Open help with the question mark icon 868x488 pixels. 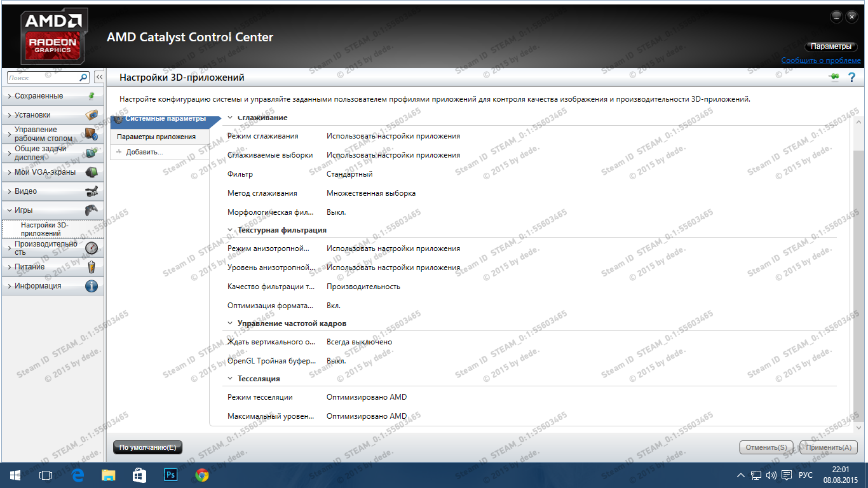pyautogui.click(x=852, y=78)
